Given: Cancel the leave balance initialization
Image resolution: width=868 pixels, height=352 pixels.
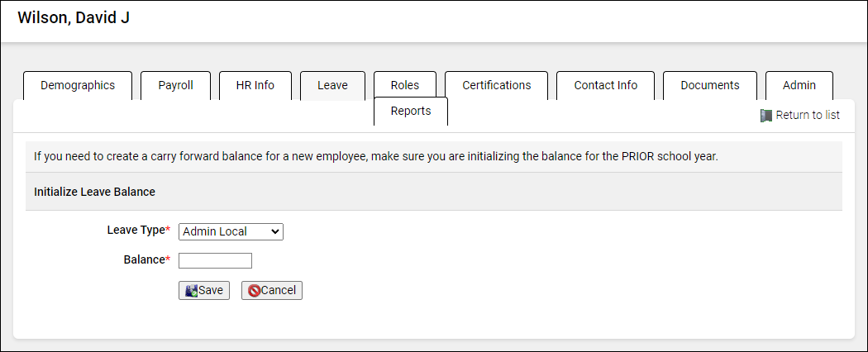Looking at the screenshot, I should (x=272, y=291).
